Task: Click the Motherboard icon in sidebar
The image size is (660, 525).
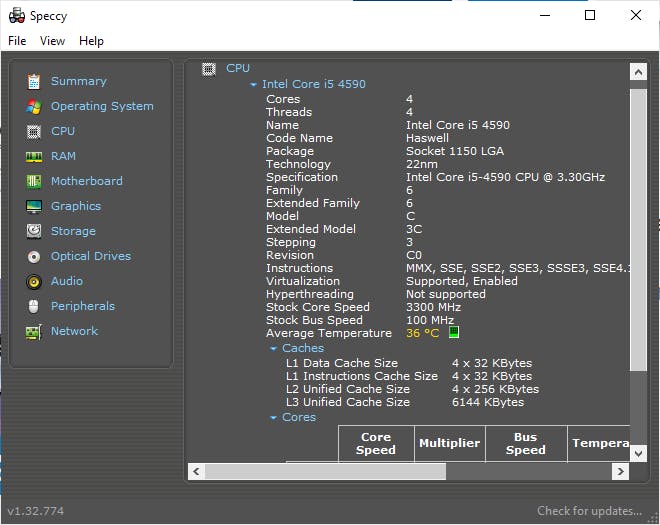Action: (34, 182)
